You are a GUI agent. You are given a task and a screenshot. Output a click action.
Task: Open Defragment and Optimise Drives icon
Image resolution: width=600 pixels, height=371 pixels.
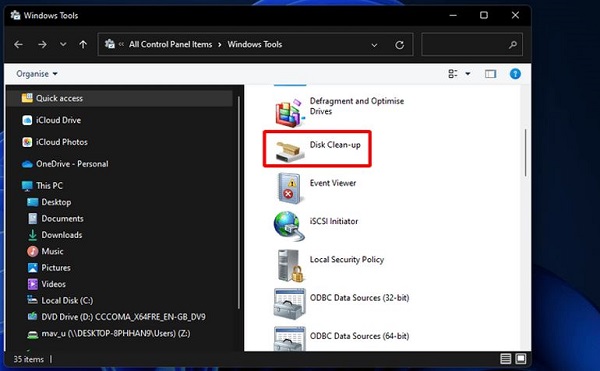pos(290,113)
